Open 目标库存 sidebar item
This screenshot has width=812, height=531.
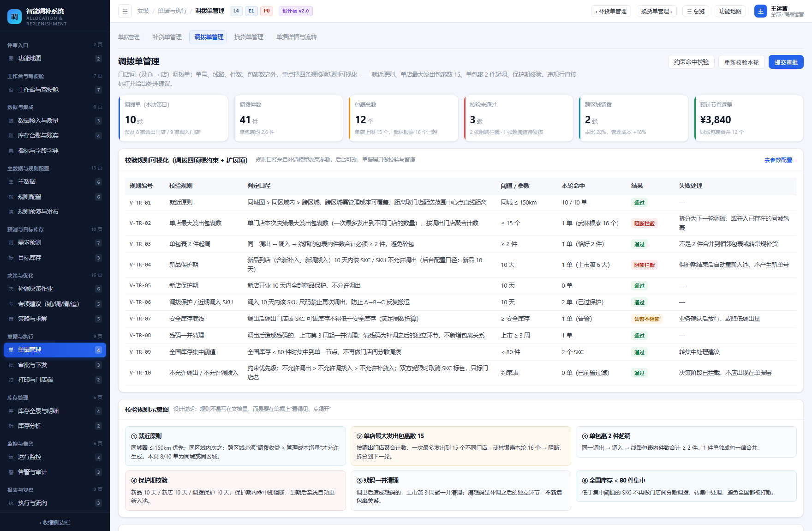[55, 258]
